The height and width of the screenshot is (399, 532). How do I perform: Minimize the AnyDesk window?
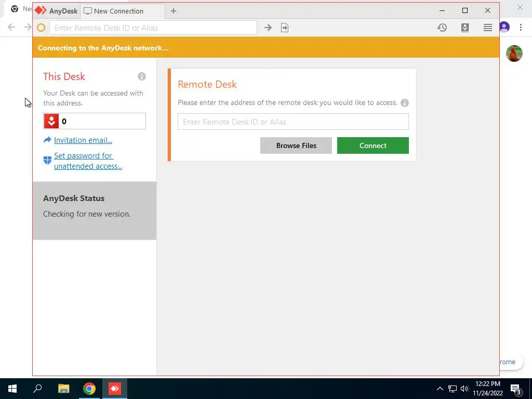[x=442, y=10]
